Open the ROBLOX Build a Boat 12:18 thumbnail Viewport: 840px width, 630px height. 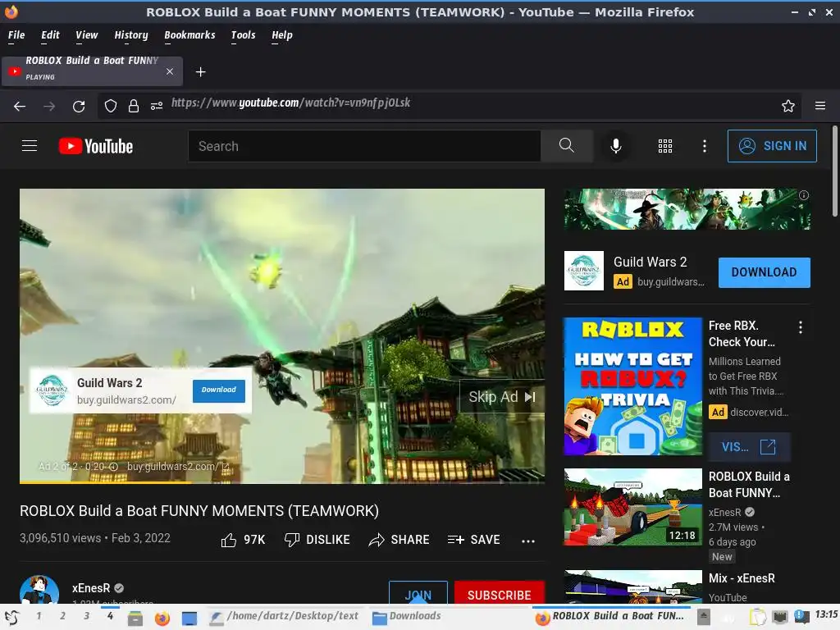632,507
